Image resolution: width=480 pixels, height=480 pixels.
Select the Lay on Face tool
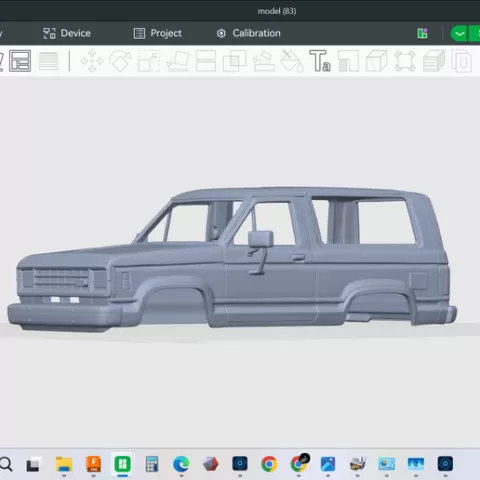(x=178, y=61)
